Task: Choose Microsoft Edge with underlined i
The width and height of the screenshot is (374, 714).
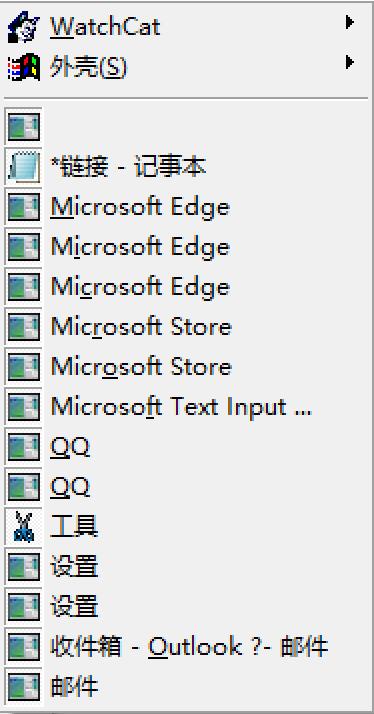Action: click(187, 247)
